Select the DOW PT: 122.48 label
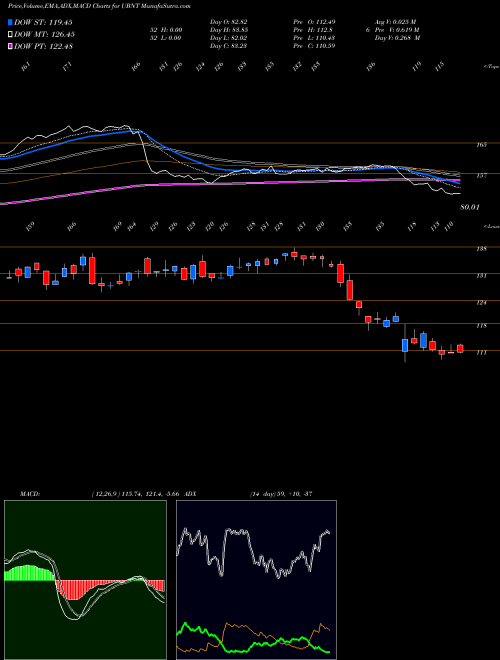 click(x=43, y=47)
